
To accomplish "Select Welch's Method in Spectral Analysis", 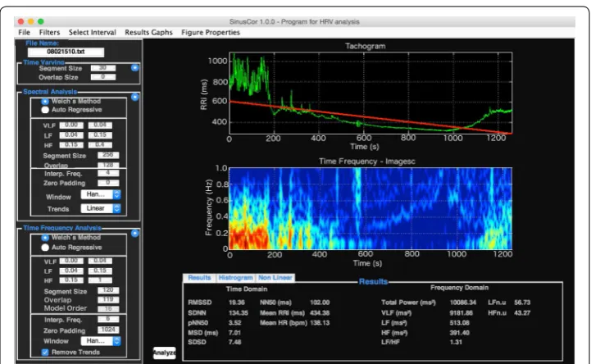I will pyautogui.click(x=45, y=102).
